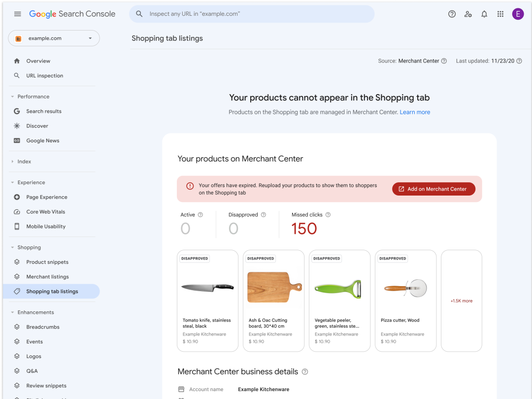Click the Help question mark icon in header
The width and height of the screenshot is (532, 399).
coord(452,14)
